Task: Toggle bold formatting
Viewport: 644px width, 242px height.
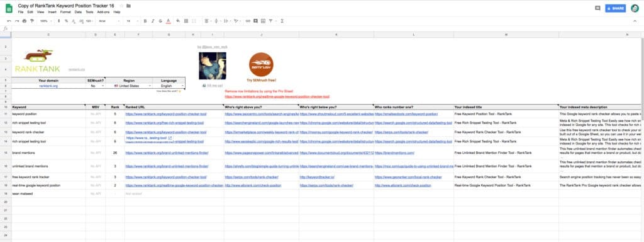Action: (145, 21)
